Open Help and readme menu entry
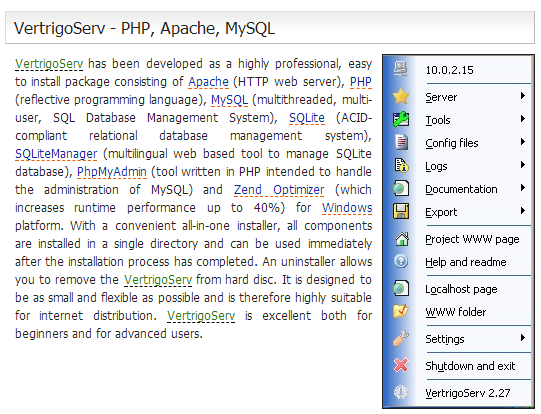The height and width of the screenshot is (414, 541). [466, 262]
